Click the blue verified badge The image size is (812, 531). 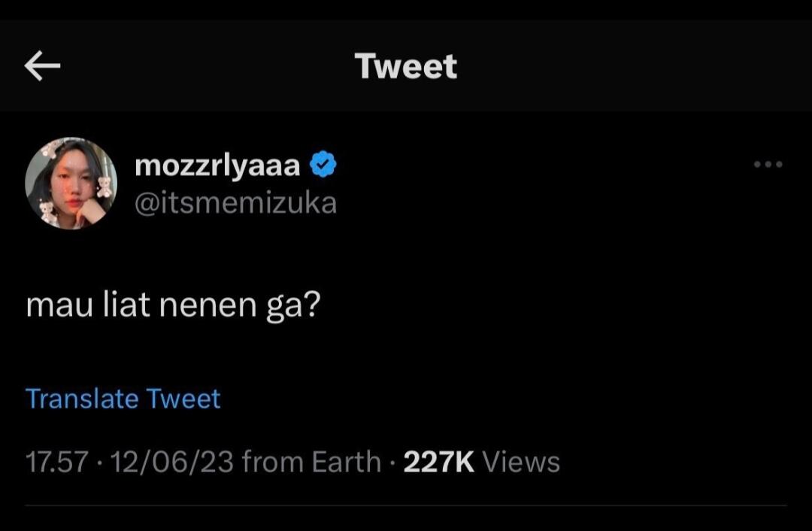323,165
